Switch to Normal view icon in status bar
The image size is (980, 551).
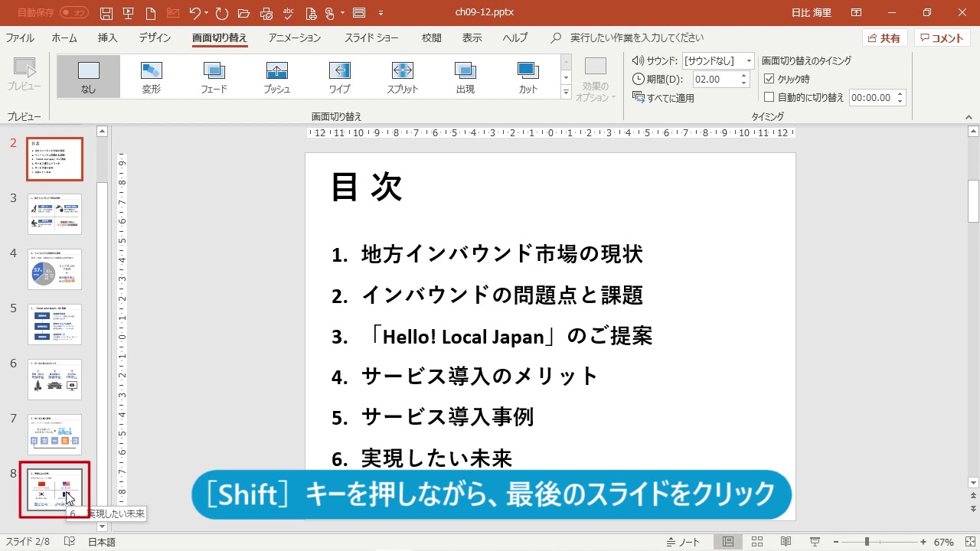728,542
